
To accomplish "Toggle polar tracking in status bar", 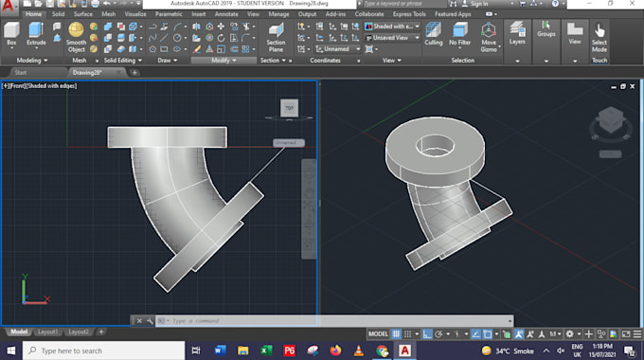I will click(x=438, y=334).
